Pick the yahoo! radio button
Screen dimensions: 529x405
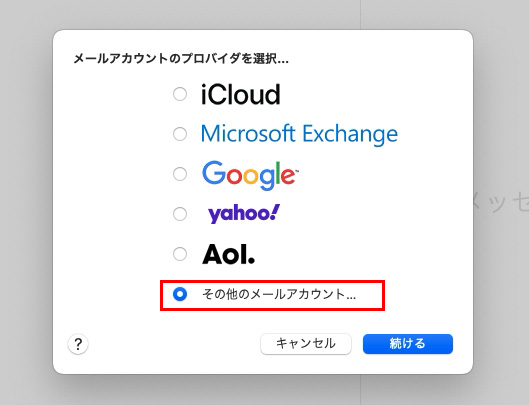pyautogui.click(x=180, y=214)
